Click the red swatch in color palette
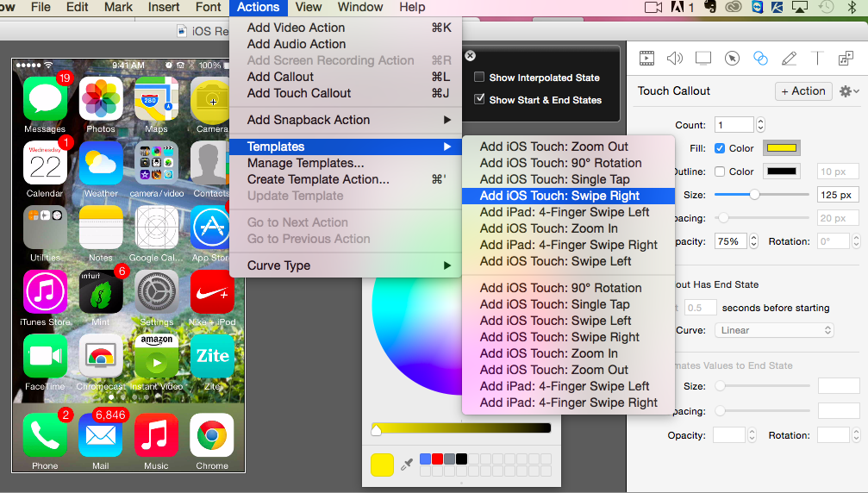This screenshot has width=868, height=493. [437, 459]
